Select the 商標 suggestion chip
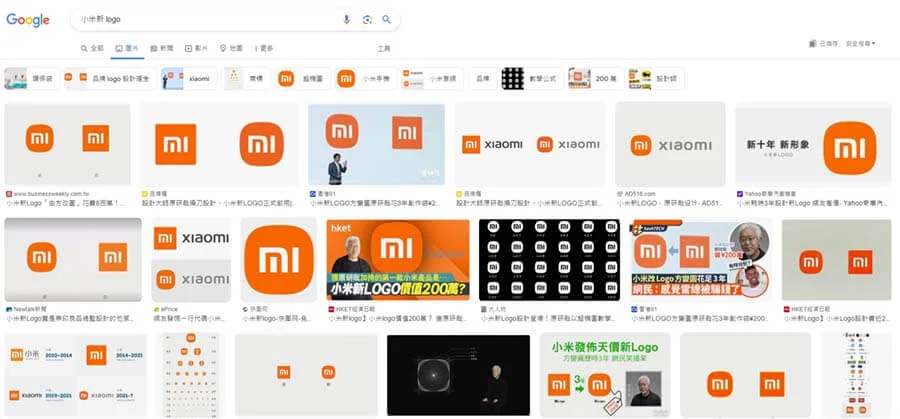Screen dimensions: 900x419 (x=247, y=79)
